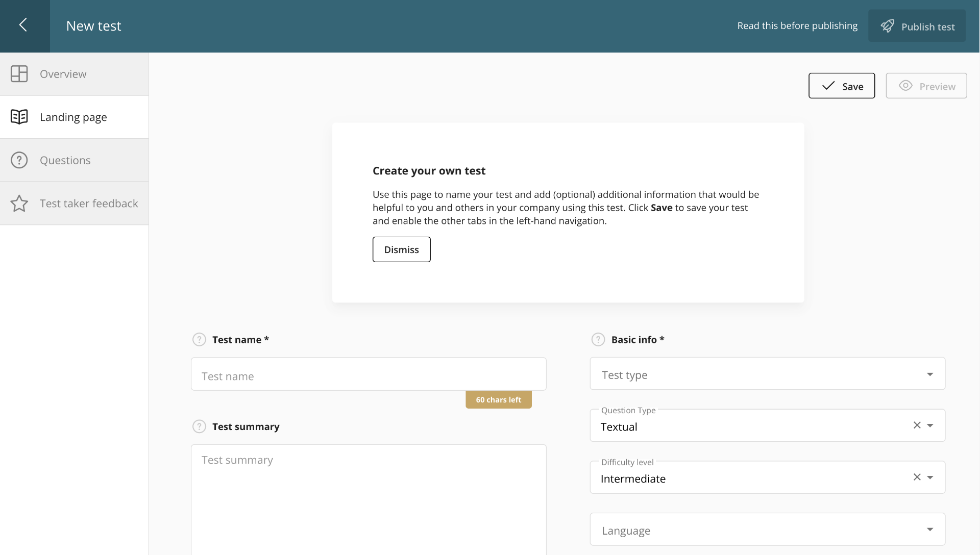The image size is (980, 555).
Task: Click the Publish test rocket icon
Action: click(x=887, y=26)
